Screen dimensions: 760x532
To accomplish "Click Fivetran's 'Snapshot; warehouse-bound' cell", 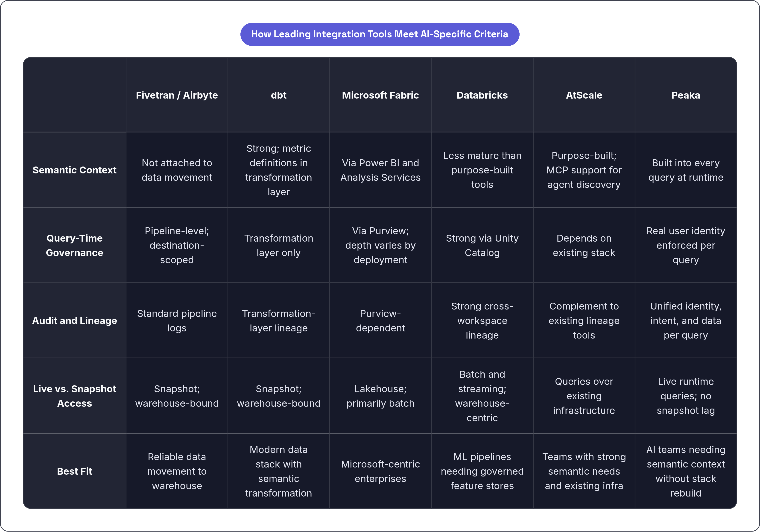I will (x=177, y=396).
